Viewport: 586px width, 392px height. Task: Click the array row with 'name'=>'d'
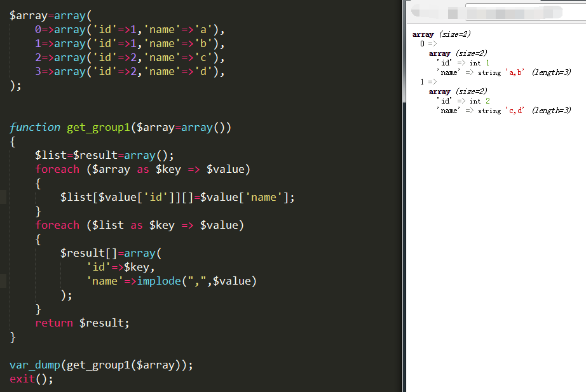click(x=130, y=71)
